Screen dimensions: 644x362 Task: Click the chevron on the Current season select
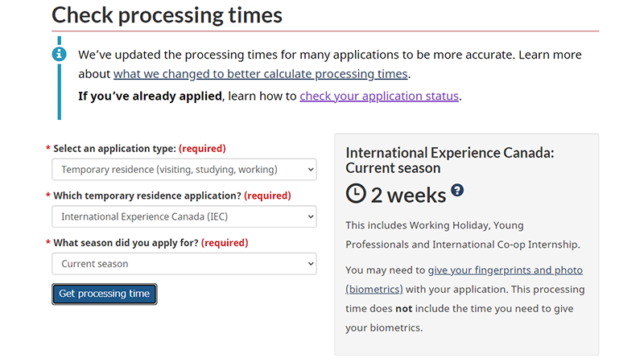[311, 264]
